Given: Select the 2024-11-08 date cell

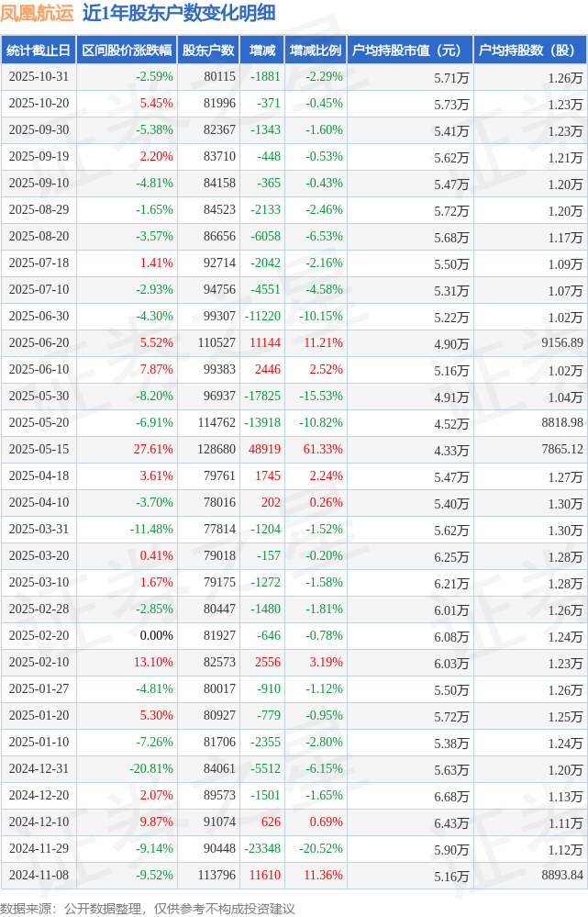Looking at the screenshot, I should coord(39,876).
